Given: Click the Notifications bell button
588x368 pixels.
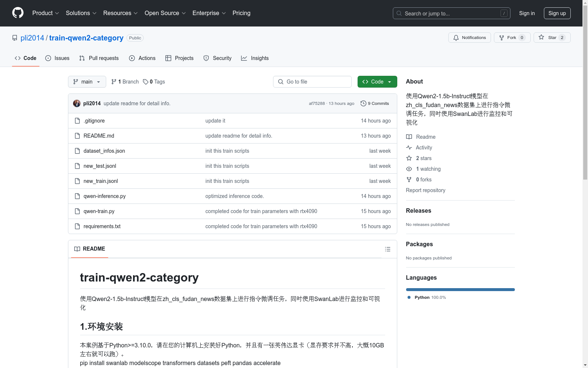Looking at the screenshot, I should point(469,38).
